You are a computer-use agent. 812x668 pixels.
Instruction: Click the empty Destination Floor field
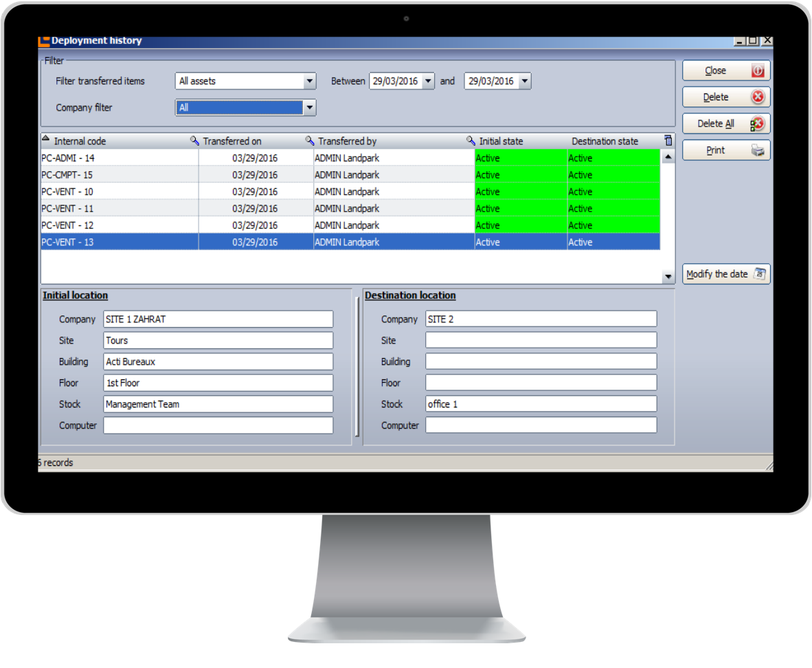coord(541,383)
